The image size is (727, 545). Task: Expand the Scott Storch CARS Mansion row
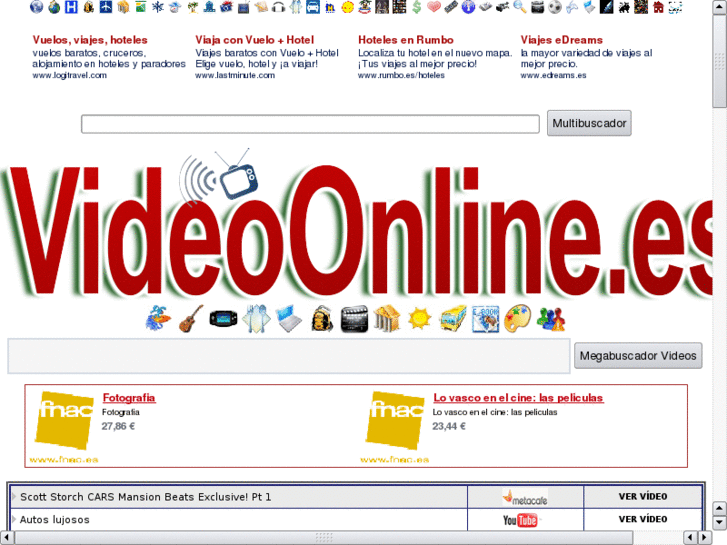pyautogui.click(x=14, y=496)
